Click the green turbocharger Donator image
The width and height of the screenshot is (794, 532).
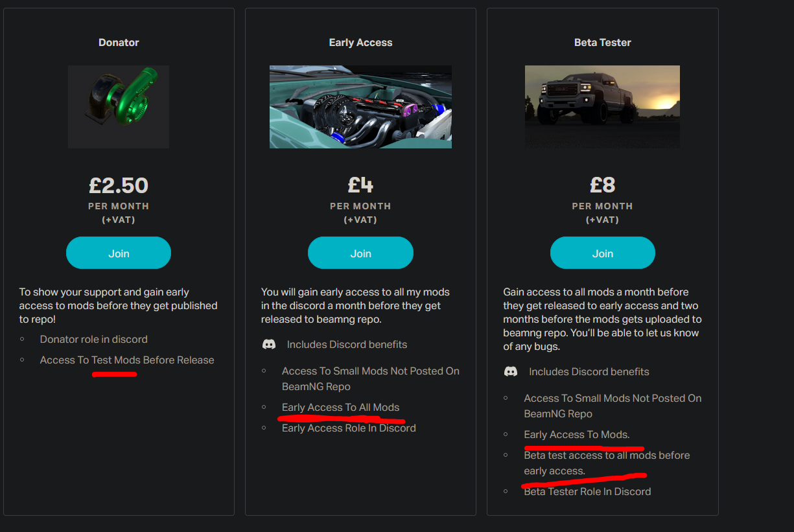click(119, 107)
